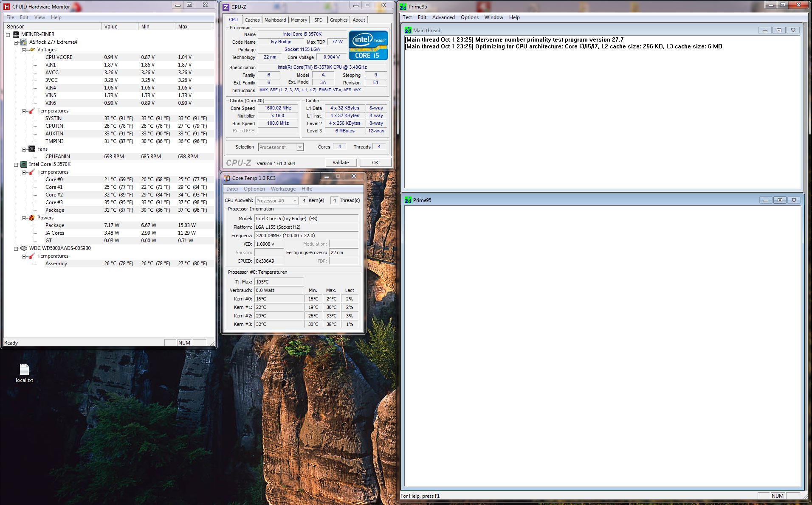Viewport: 812px width, 505px height.
Task: Open the Window menu in Prime95
Action: pos(494,17)
